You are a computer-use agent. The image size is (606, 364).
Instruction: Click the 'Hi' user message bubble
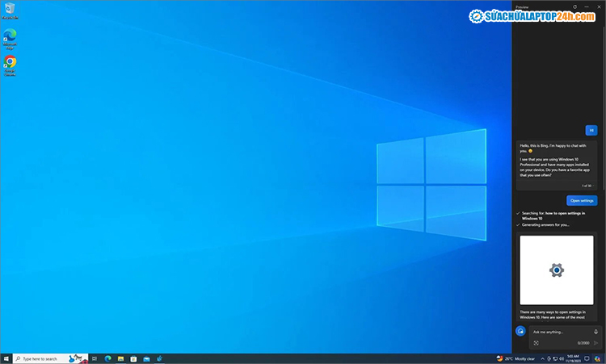[591, 130]
